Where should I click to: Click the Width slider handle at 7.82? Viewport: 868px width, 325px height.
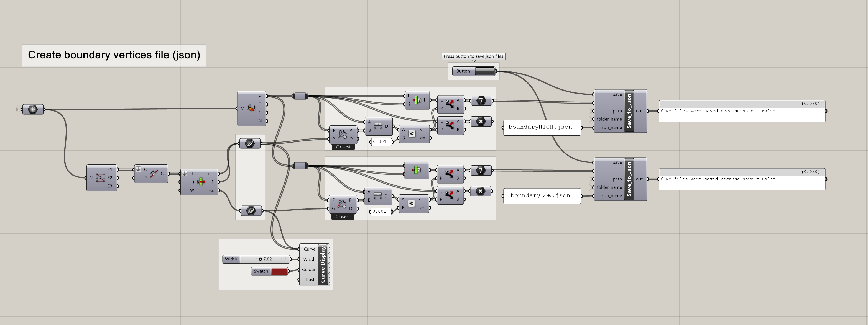click(260, 259)
